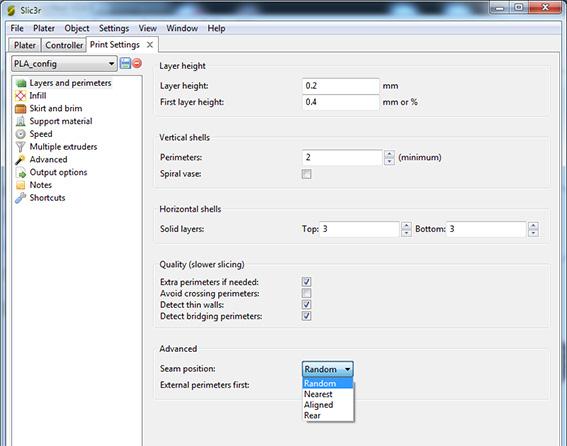Increase Top solid layers value
The image size is (567, 446).
coord(406,225)
